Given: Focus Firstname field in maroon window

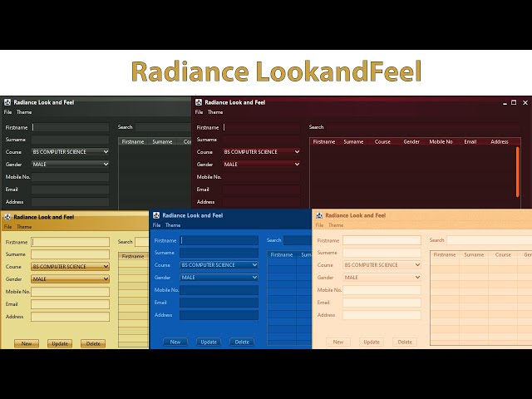Looking at the screenshot, I should click(x=261, y=127).
